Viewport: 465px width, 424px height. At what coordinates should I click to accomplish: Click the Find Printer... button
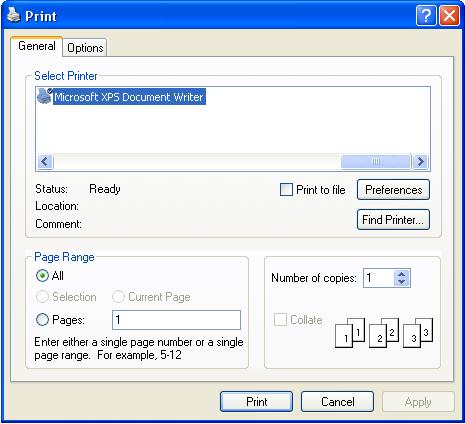click(x=393, y=220)
